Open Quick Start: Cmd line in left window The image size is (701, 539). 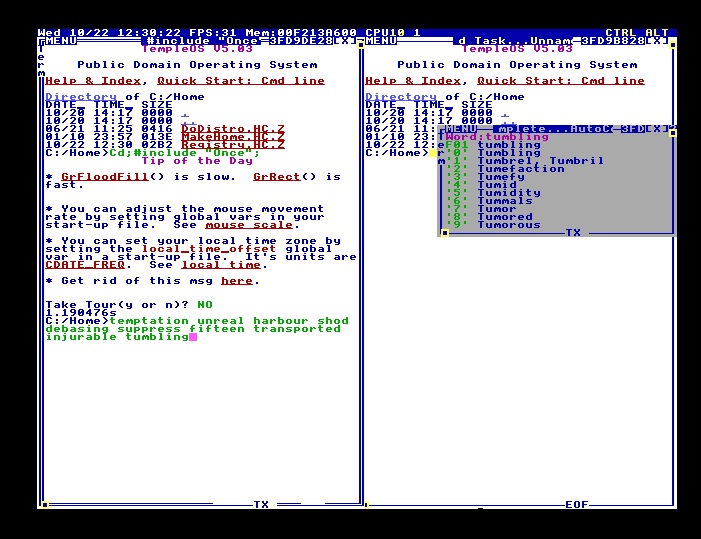coord(241,81)
